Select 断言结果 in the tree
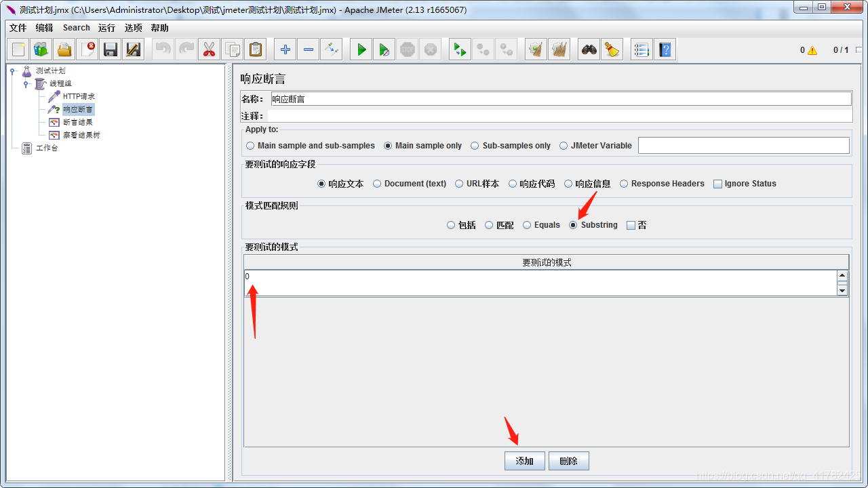The width and height of the screenshot is (868, 488). (x=77, y=123)
